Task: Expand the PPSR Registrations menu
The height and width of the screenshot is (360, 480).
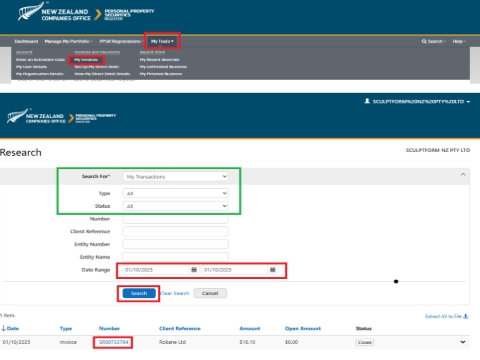Action: pos(121,41)
